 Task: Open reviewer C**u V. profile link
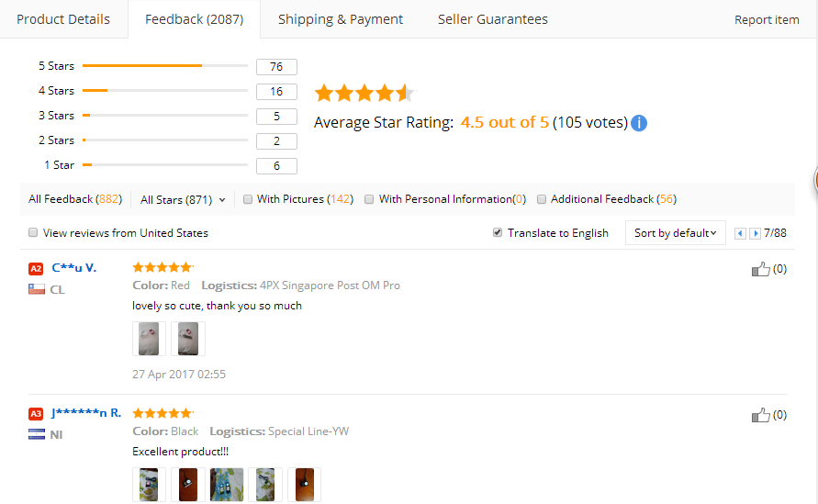click(x=74, y=268)
